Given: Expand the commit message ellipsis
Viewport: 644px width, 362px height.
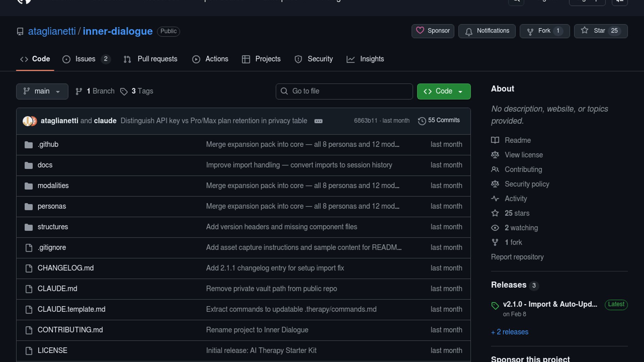Looking at the screenshot, I should click(318, 121).
